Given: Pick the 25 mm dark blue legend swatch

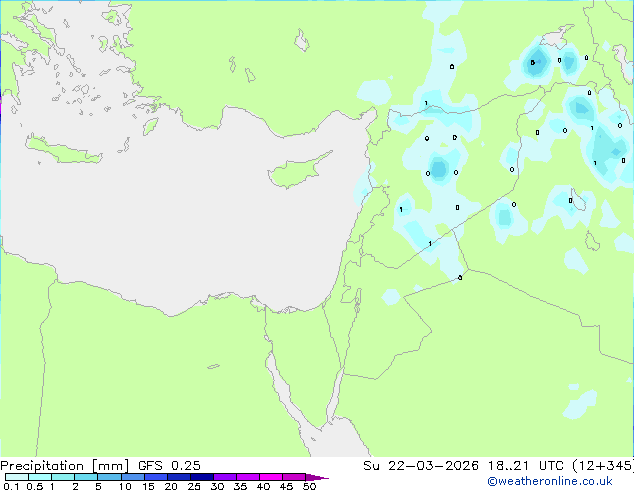Looking at the screenshot, I should tap(201, 477).
